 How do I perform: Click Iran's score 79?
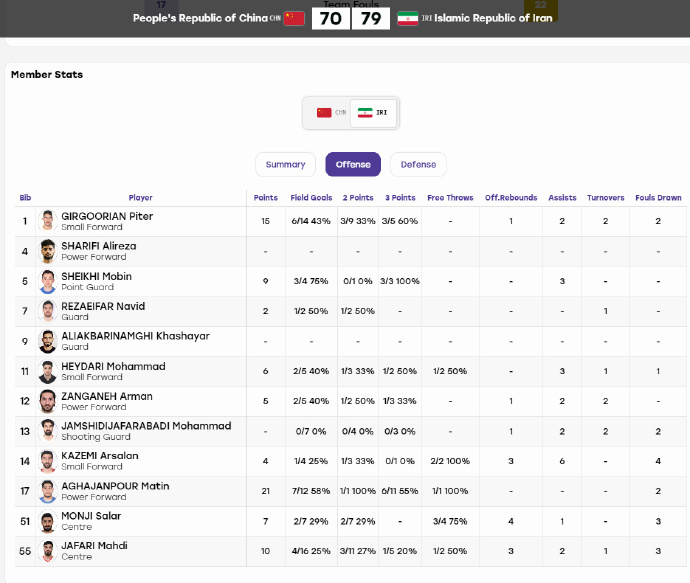[371, 18]
